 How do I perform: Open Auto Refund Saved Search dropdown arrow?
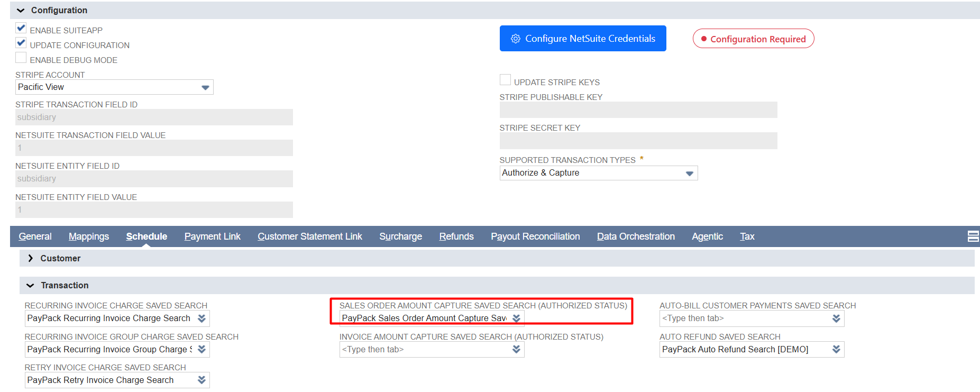pyautogui.click(x=836, y=350)
